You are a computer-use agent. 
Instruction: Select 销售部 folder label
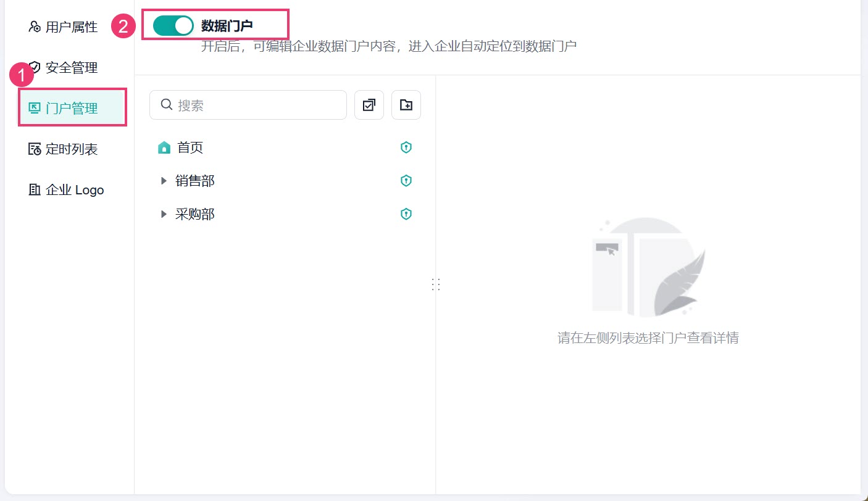195,181
